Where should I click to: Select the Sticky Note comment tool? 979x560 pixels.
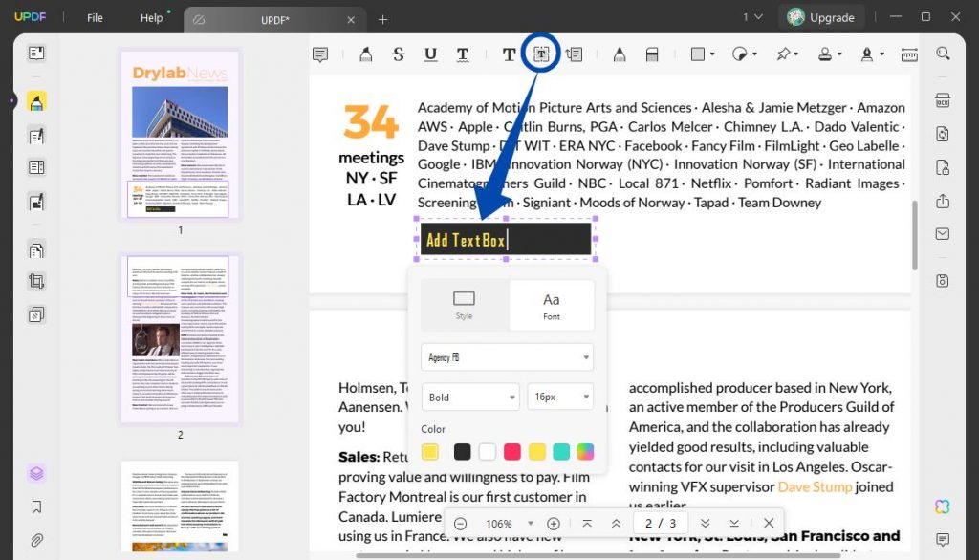(x=320, y=54)
